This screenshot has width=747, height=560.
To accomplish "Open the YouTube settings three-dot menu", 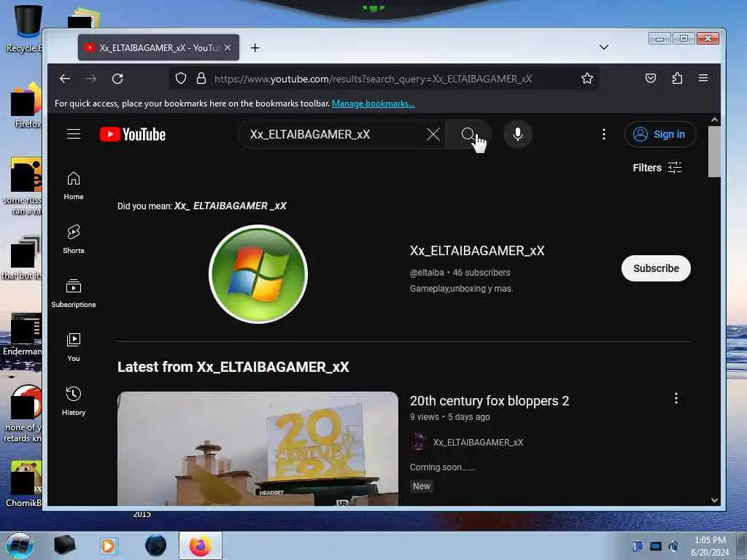I will (603, 134).
